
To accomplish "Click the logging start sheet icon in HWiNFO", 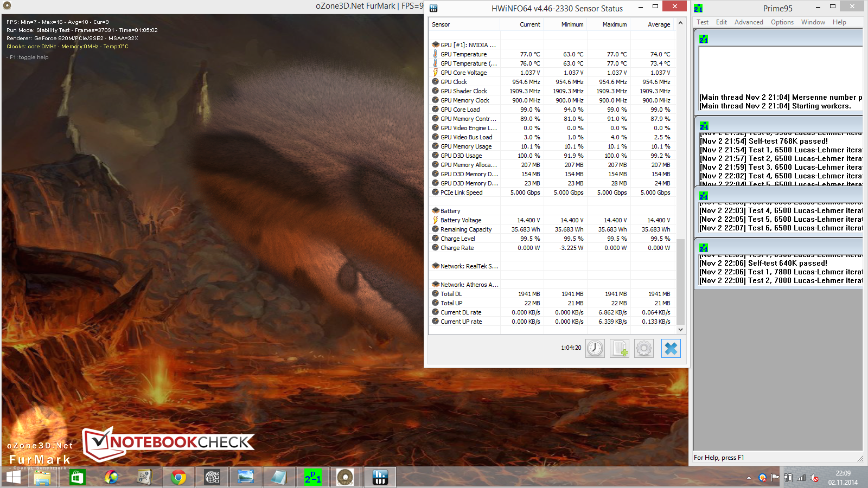I will pyautogui.click(x=620, y=348).
